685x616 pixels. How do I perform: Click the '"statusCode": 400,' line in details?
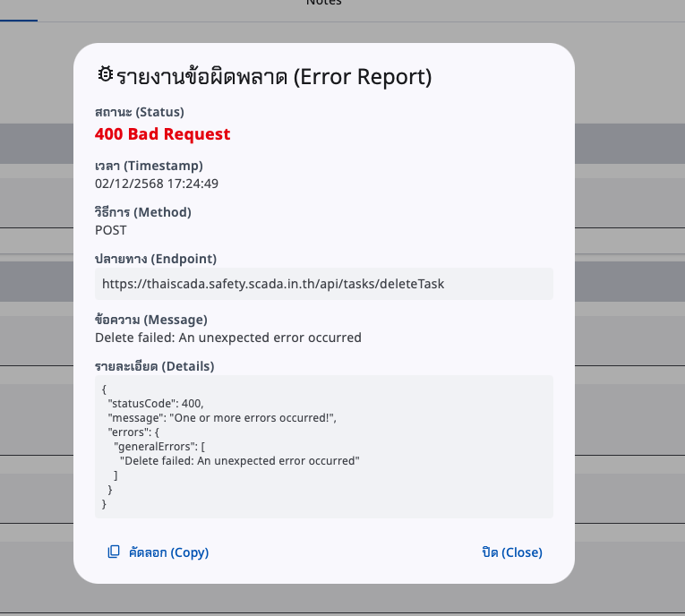156,403
